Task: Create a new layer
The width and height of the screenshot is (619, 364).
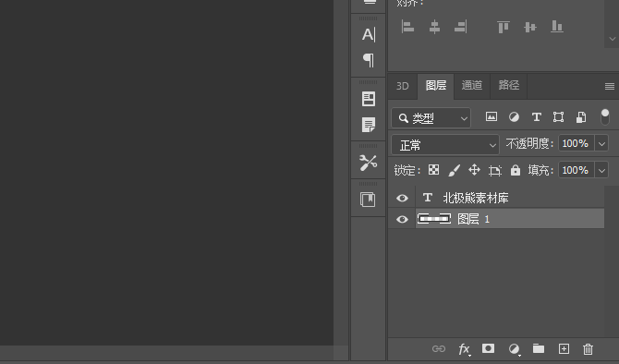Action: pos(564,348)
